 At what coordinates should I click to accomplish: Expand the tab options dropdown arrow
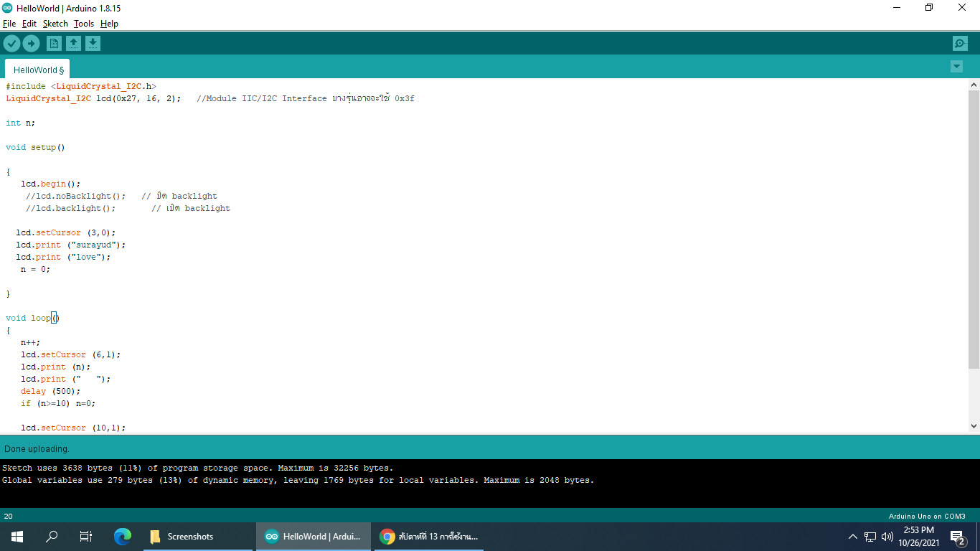956,67
